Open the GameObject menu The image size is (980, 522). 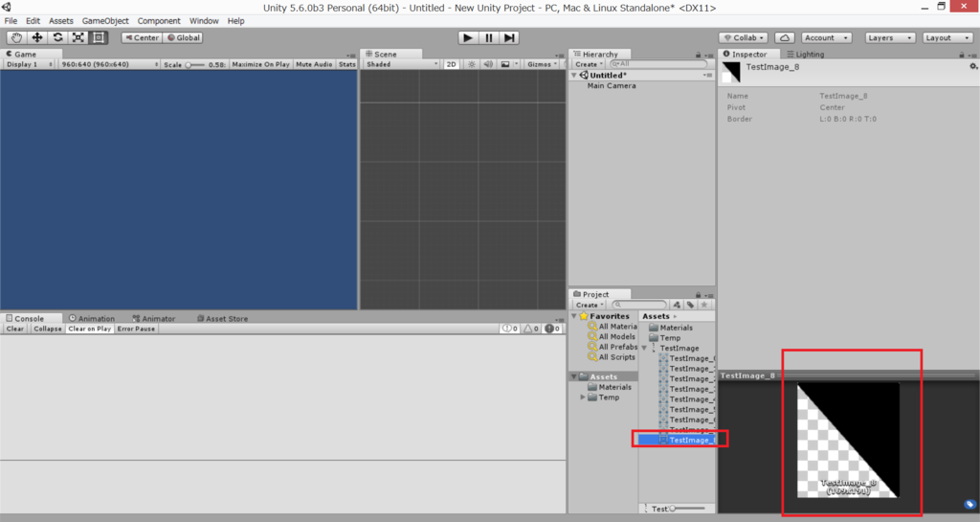pos(105,21)
